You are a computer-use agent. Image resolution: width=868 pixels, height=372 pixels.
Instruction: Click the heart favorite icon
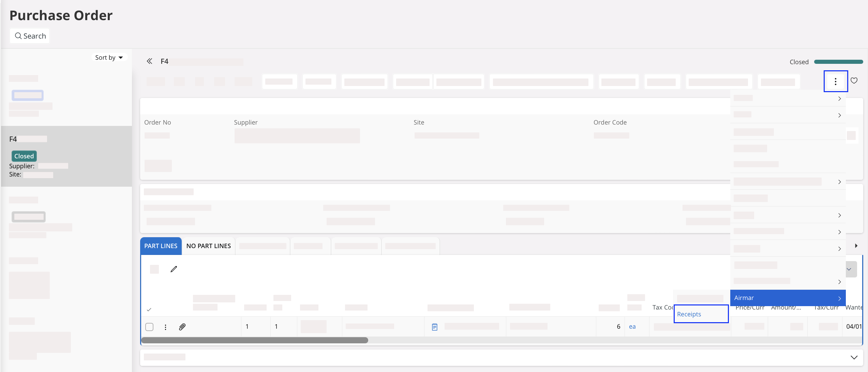click(x=854, y=81)
